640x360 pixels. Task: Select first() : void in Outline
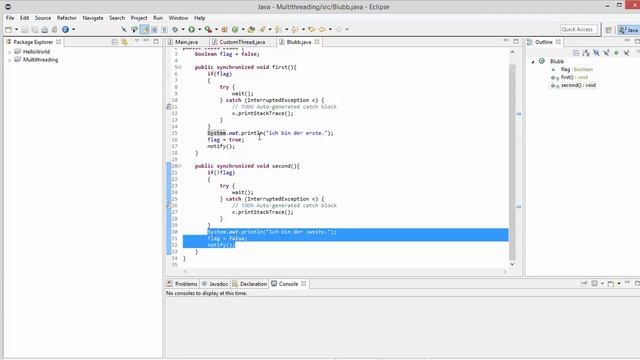574,77
